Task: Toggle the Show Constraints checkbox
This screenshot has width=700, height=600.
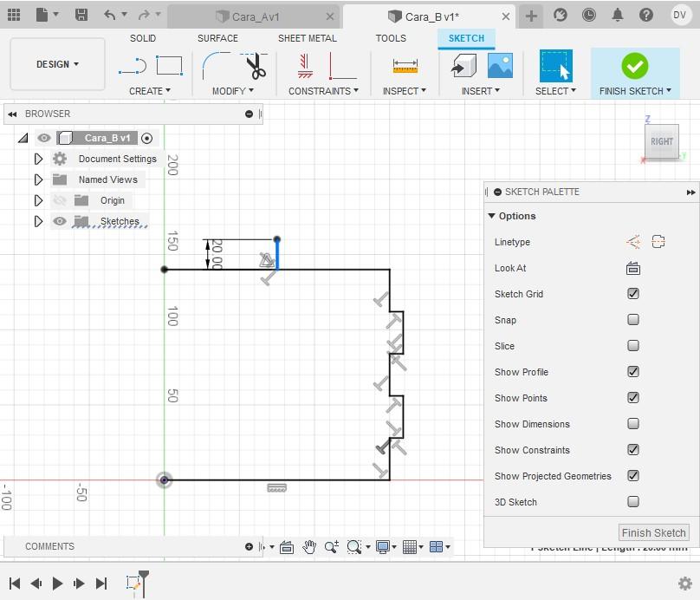Action: point(633,449)
